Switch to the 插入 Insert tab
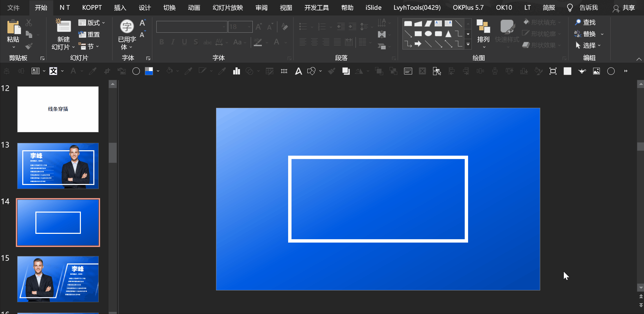 (120, 7)
